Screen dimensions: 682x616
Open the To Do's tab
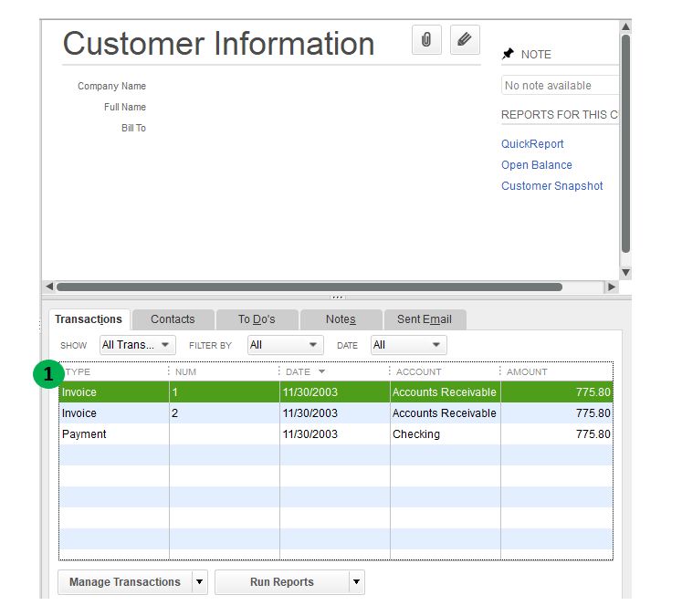click(x=257, y=319)
